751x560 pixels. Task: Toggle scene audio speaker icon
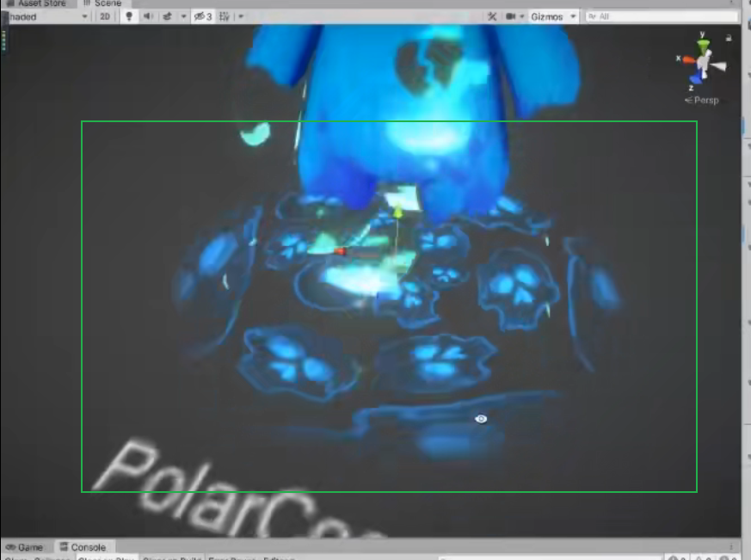pyautogui.click(x=148, y=16)
